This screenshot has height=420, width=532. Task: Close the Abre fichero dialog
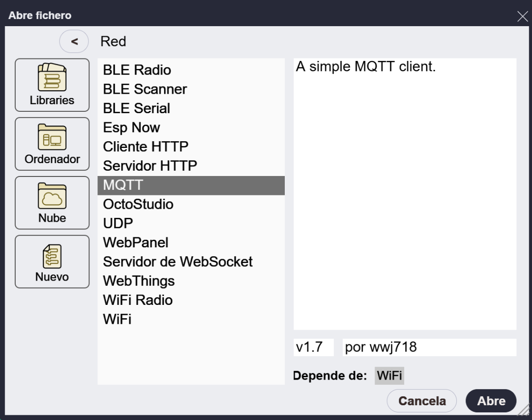coord(522,16)
